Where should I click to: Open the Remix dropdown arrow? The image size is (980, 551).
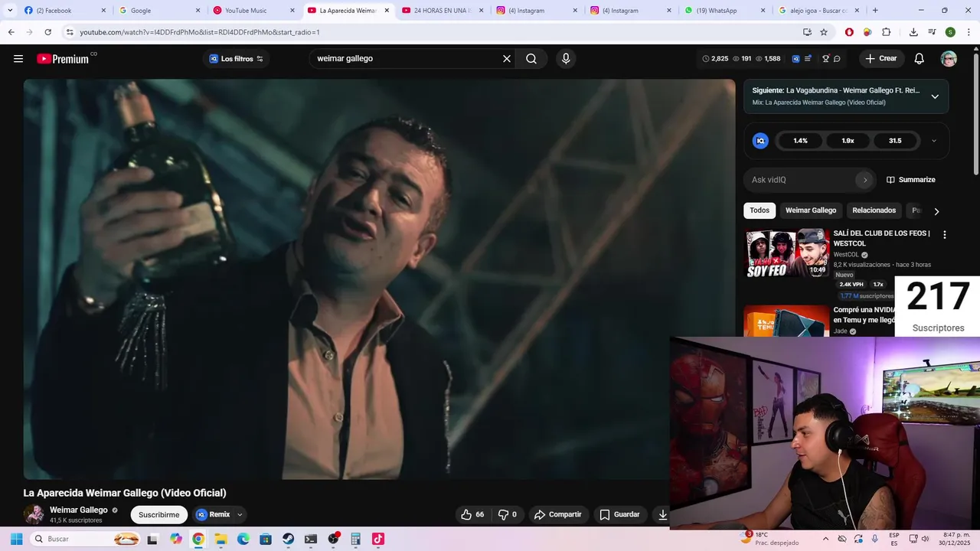(x=240, y=514)
